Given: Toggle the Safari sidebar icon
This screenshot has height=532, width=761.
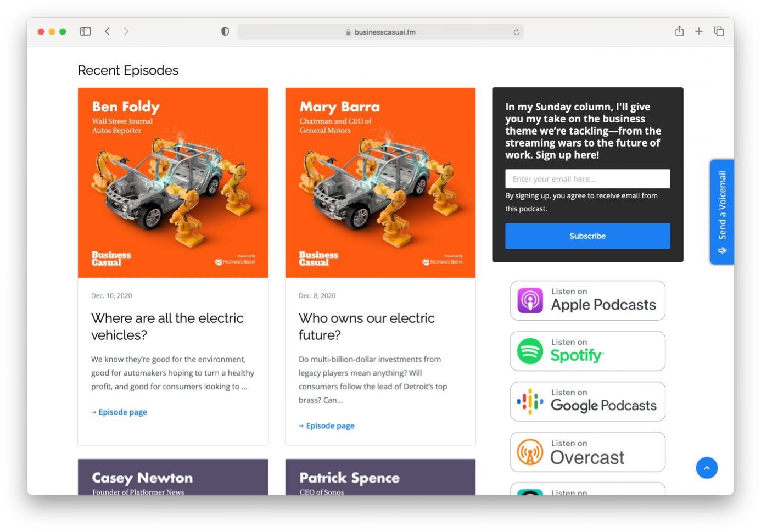Looking at the screenshot, I should (x=85, y=31).
